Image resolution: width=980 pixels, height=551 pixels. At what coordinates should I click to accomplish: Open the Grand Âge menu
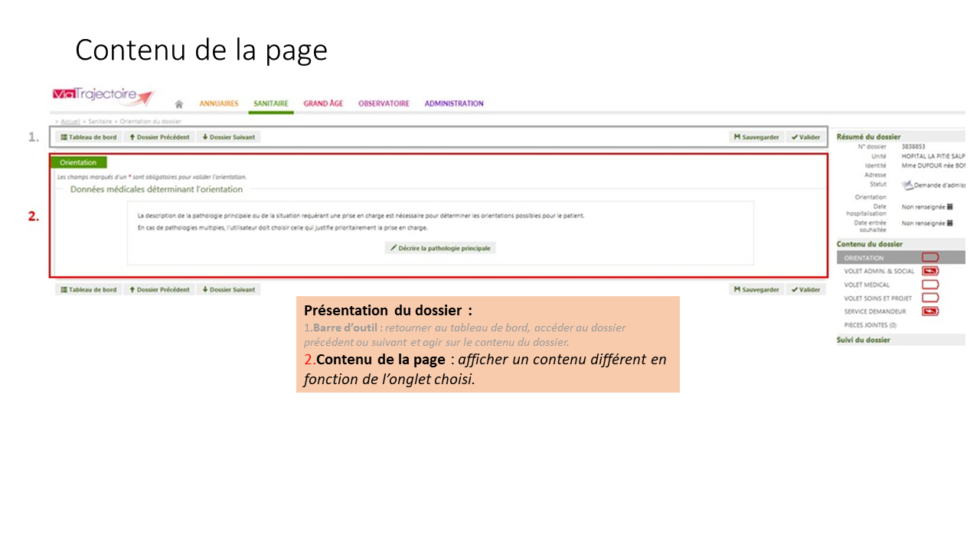pos(323,104)
